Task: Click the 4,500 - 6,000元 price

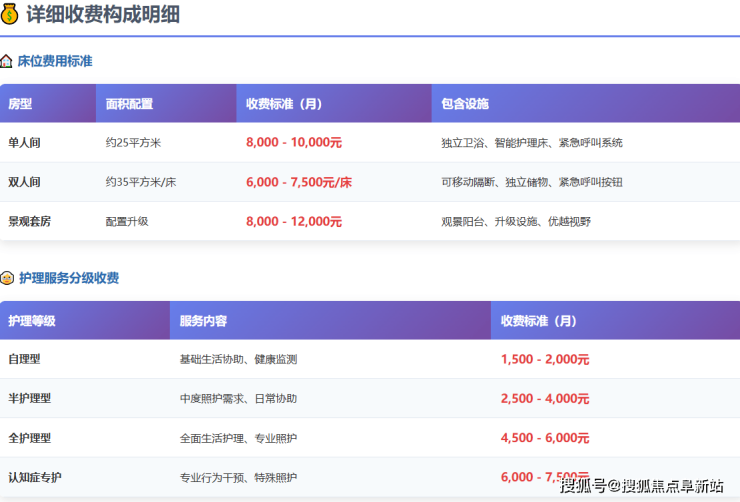Action: coord(545,438)
